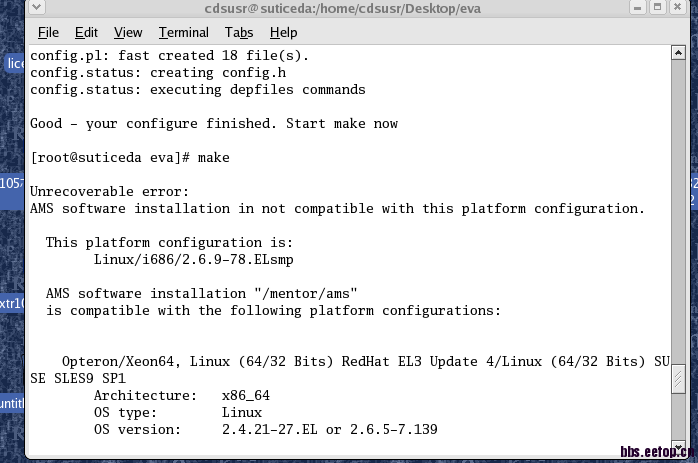698x463 pixels.
Task: Click the 'make' command in the terminal
Action: coord(214,158)
